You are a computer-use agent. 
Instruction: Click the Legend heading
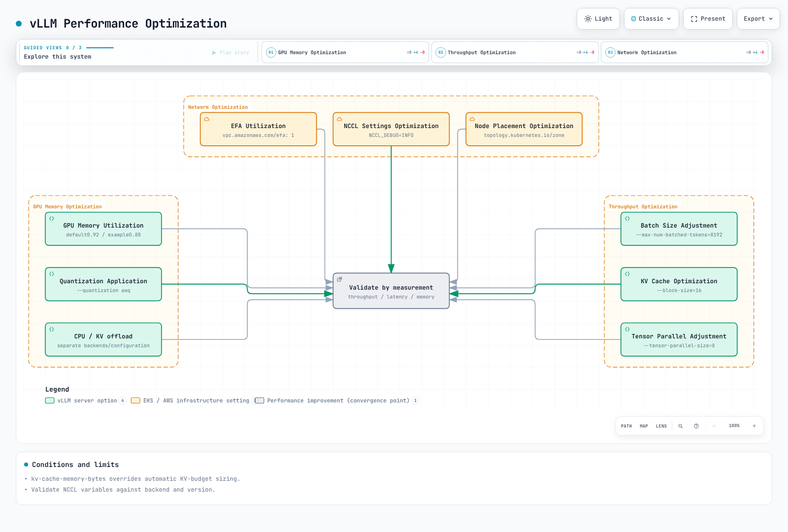point(57,389)
